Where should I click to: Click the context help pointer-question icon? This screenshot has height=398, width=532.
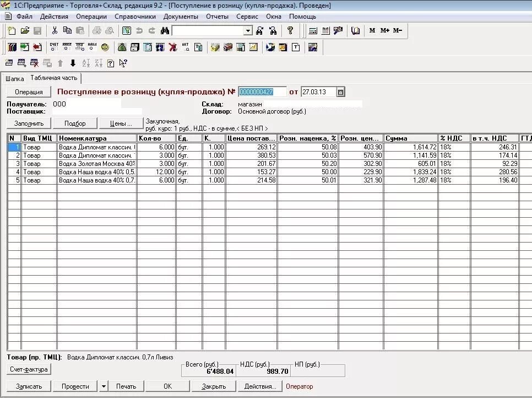[x=123, y=63]
